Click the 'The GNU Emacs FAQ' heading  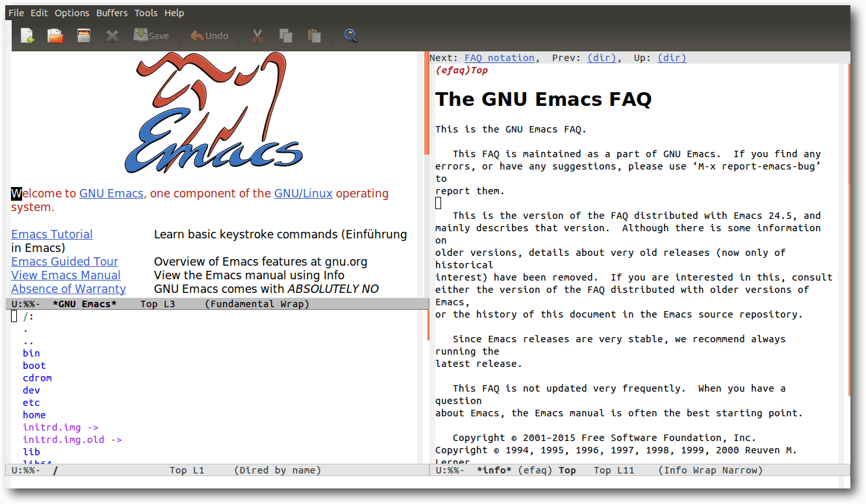coord(543,99)
